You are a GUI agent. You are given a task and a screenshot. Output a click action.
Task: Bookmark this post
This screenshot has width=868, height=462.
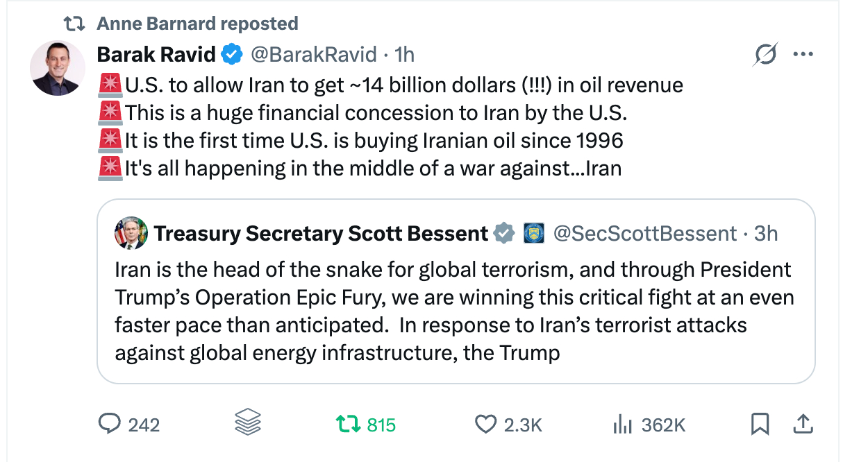(760, 424)
